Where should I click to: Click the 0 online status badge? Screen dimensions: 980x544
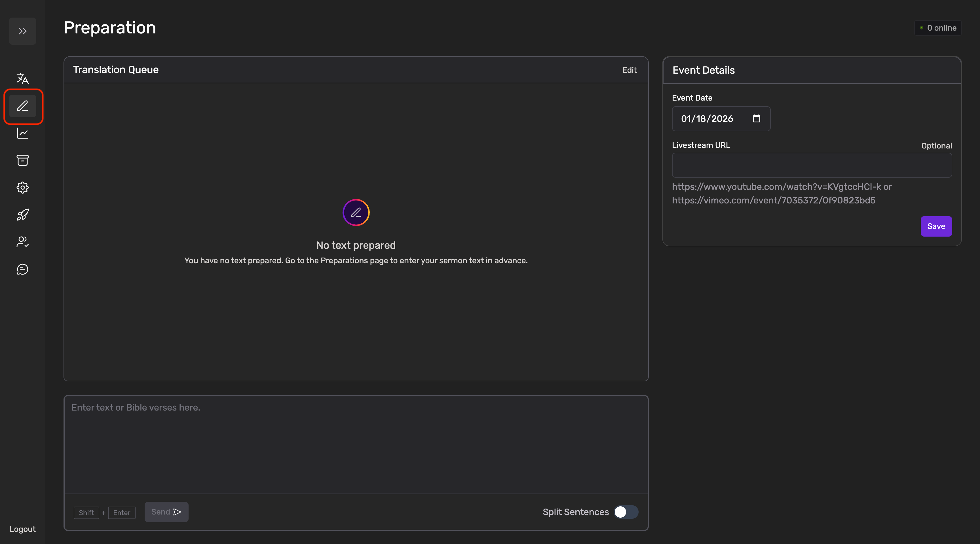(938, 28)
